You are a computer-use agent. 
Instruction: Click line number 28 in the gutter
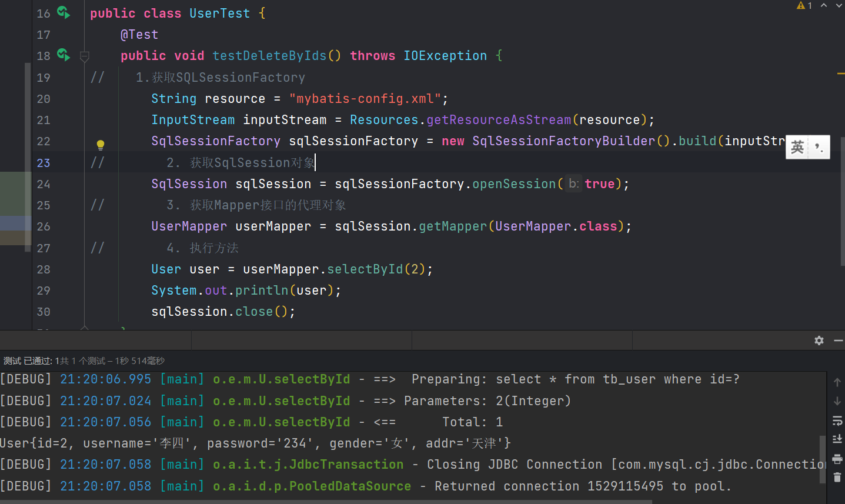pos(44,269)
